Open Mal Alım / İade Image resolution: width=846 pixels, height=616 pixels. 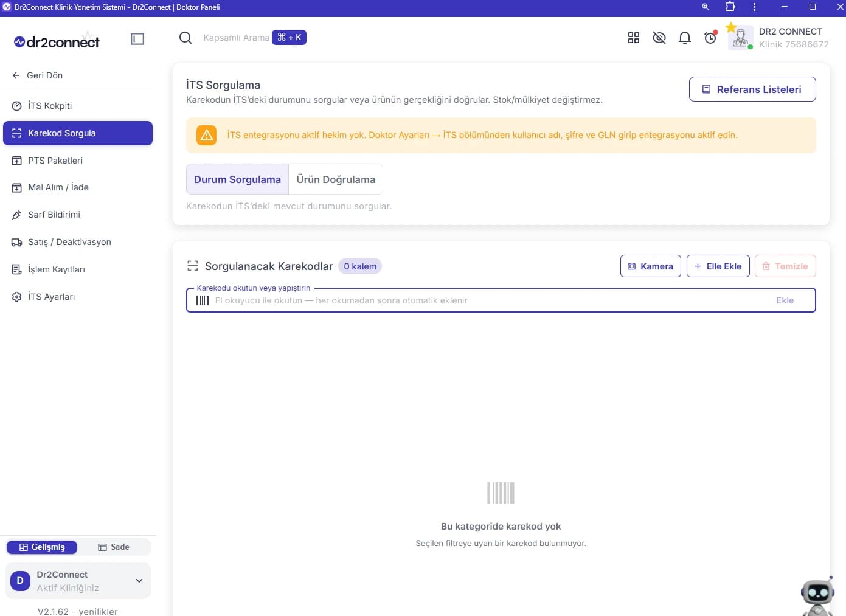click(x=78, y=187)
